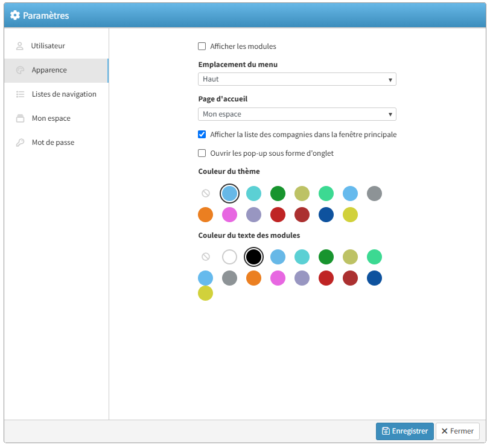The width and height of the screenshot is (490, 448).
Task: Switch to Mot de passe settings
Action: point(57,142)
